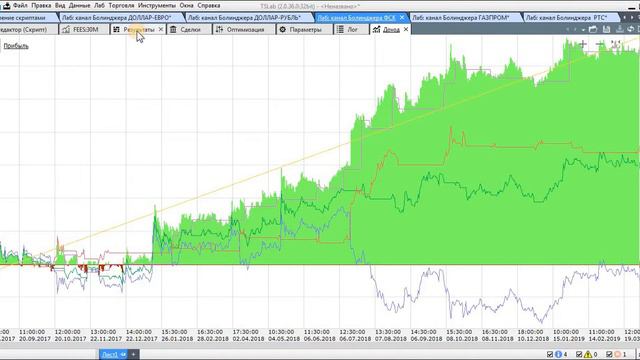Open the Окна menu
Screen dimensions: 640x360
tap(187, 6)
